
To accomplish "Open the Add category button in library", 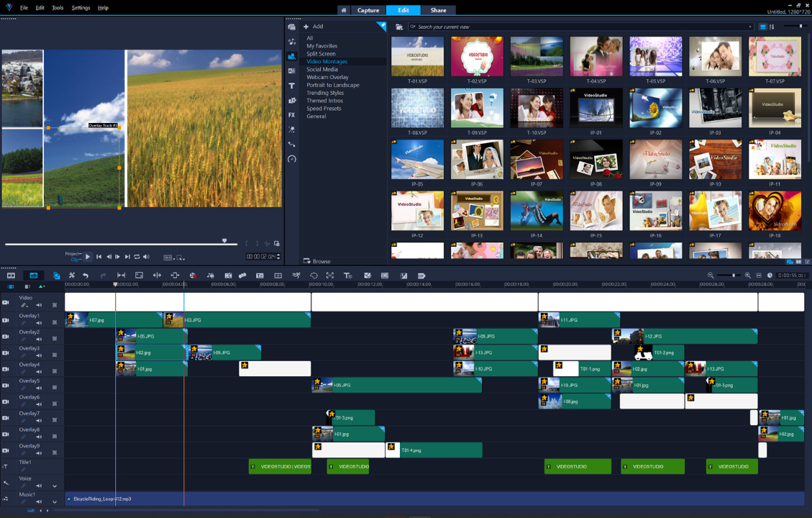I will [x=314, y=27].
